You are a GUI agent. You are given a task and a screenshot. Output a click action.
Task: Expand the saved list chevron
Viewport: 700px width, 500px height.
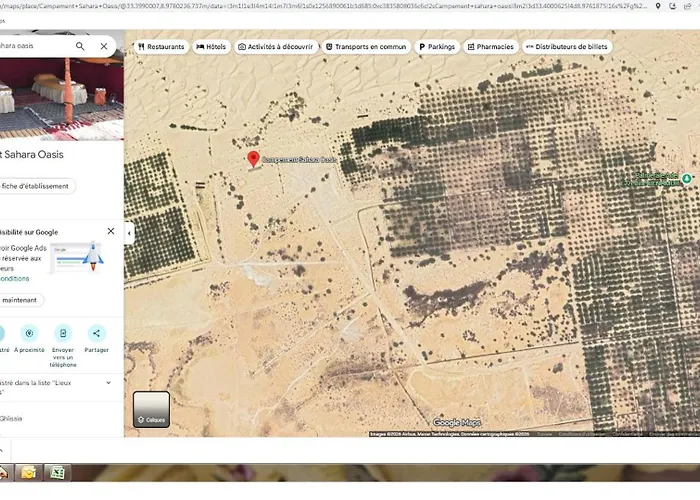click(x=108, y=383)
